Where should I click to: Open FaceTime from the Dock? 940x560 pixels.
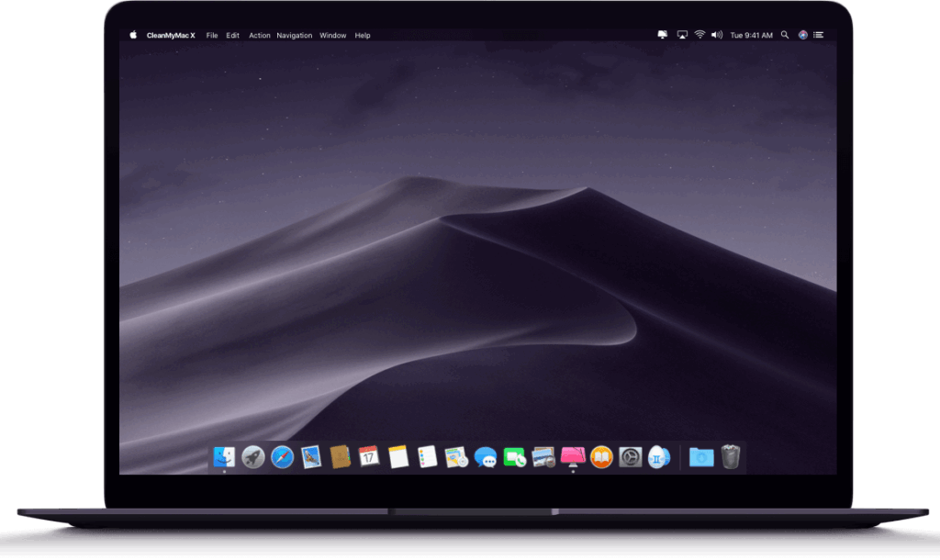click(x=514, y=456)
